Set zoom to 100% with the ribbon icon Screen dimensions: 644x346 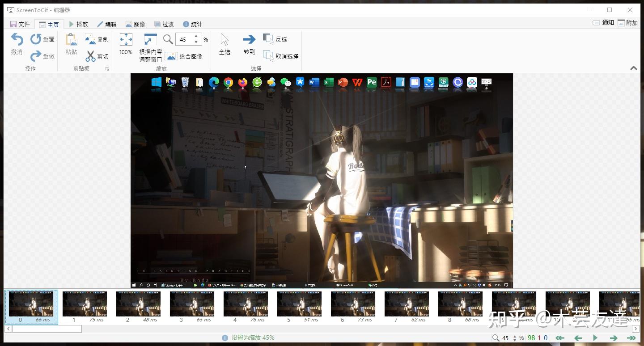point(126,40)
